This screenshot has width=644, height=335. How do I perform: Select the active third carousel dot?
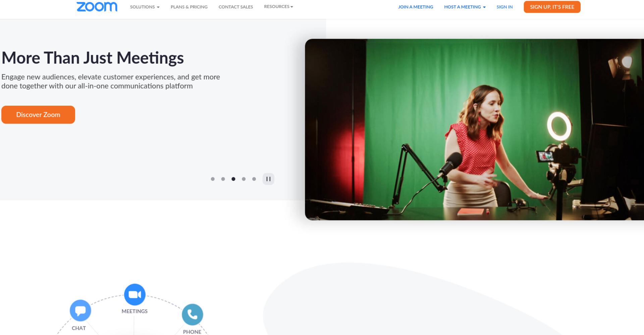(x=233, y=179)
